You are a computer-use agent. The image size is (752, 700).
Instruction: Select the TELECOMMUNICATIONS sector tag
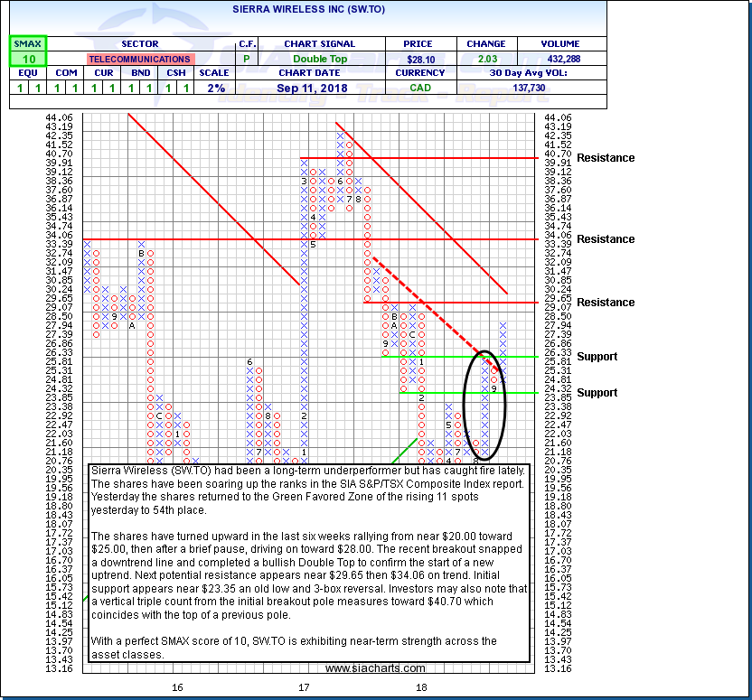point(140,58)
